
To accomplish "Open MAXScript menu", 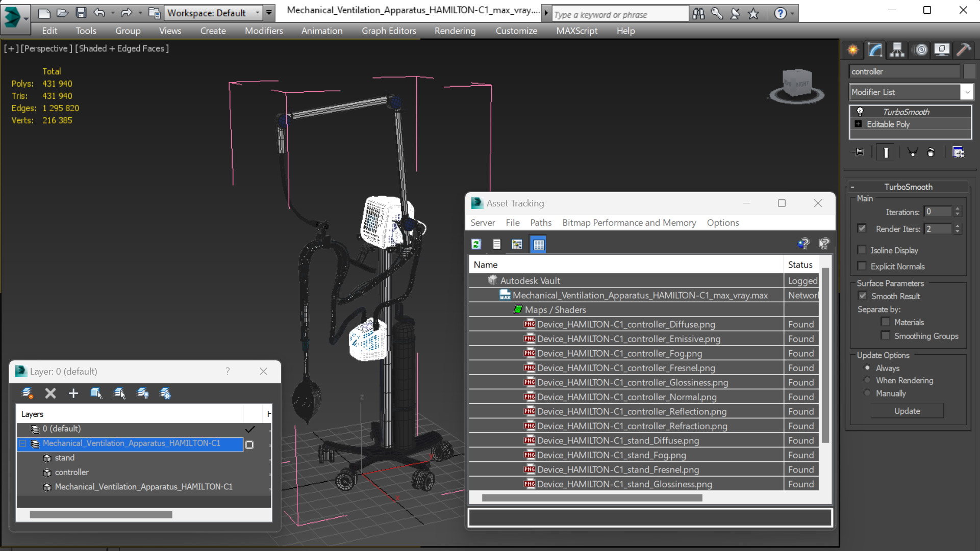I will pos(576,31).
